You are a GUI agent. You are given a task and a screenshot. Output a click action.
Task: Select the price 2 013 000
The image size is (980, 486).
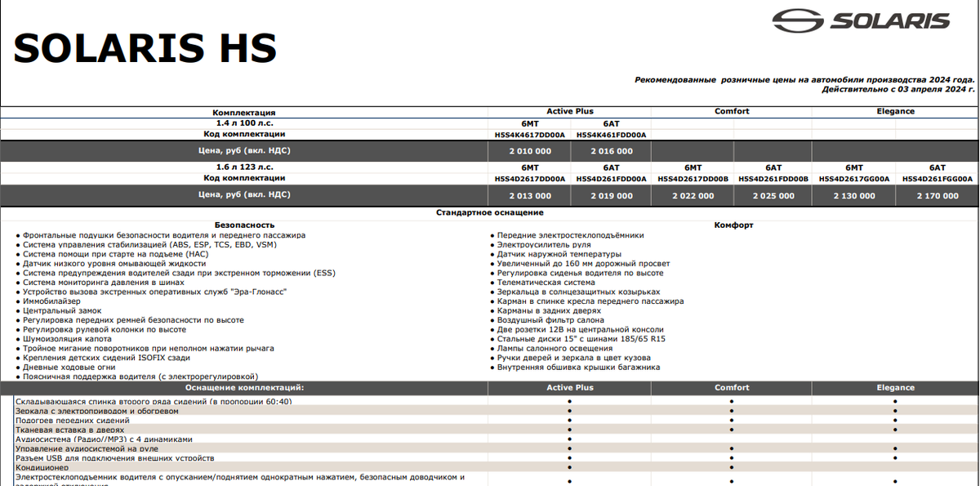click(x=530, y=196)
